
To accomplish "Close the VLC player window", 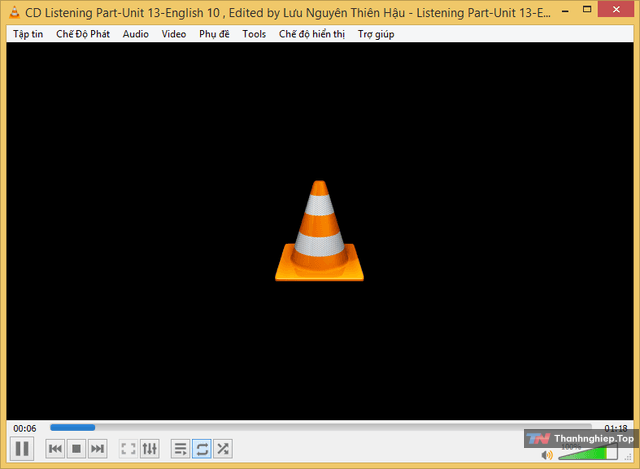I will 616,9.
